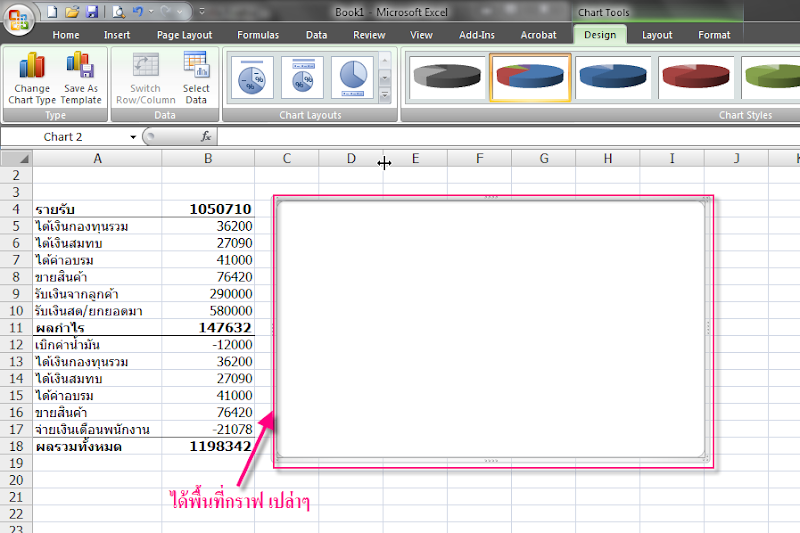Click the Name Box showing Chart 2
The width and height of the screenshot is (800, 533).
[63, 137]
